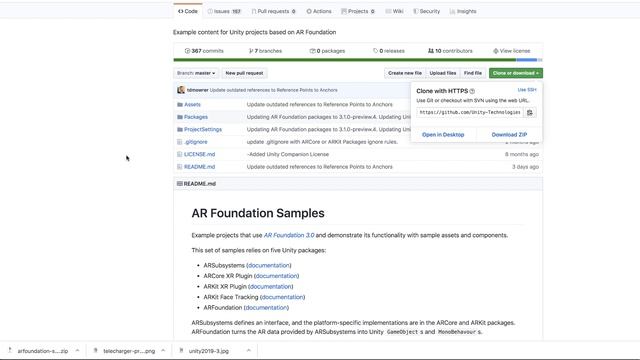The image size is (640, 360).
Task: Click the LICENSE.md file icon
Action: tap(180, 154)
